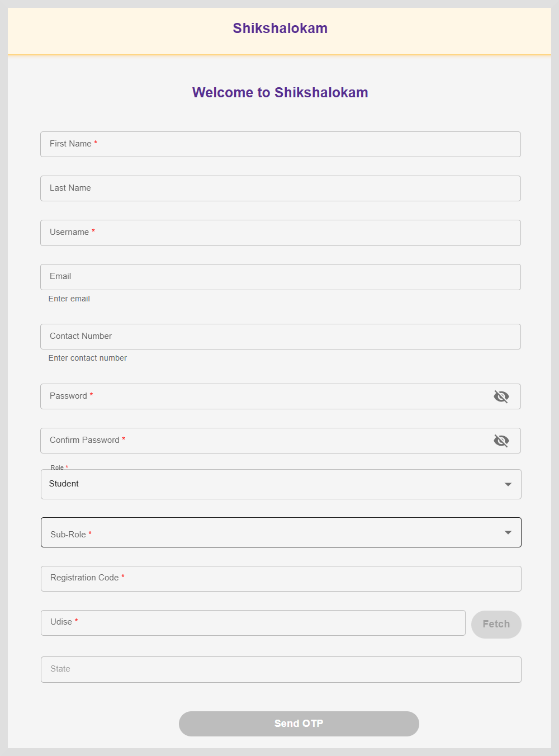Screen dimensions: 559x756
Task: Focus the Password input field
Action: click(263, 396)
